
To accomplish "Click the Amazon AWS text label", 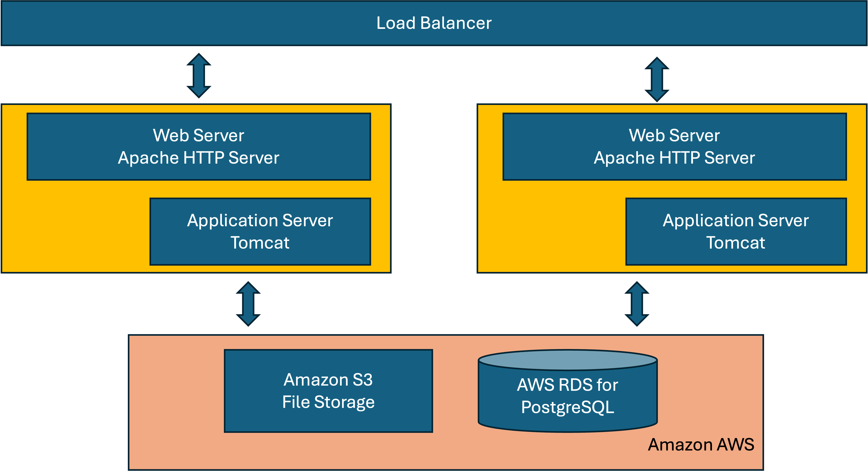I will [x=701, y=444].
